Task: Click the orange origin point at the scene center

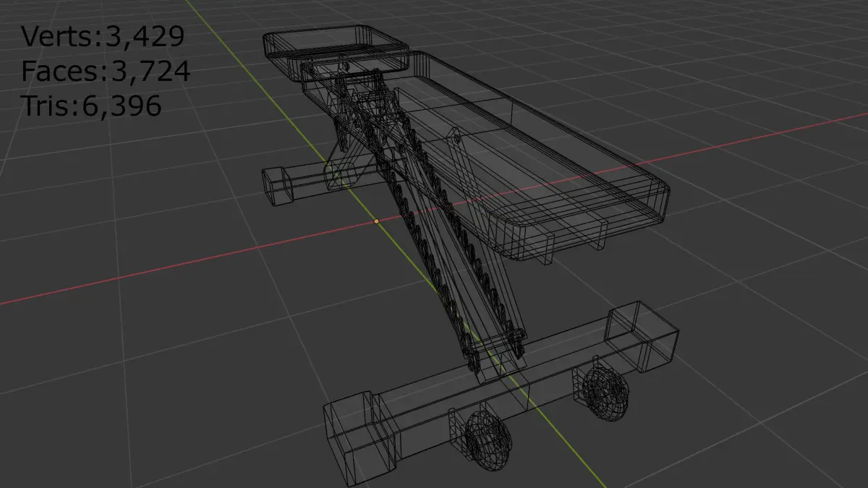Action: point(376,221)
